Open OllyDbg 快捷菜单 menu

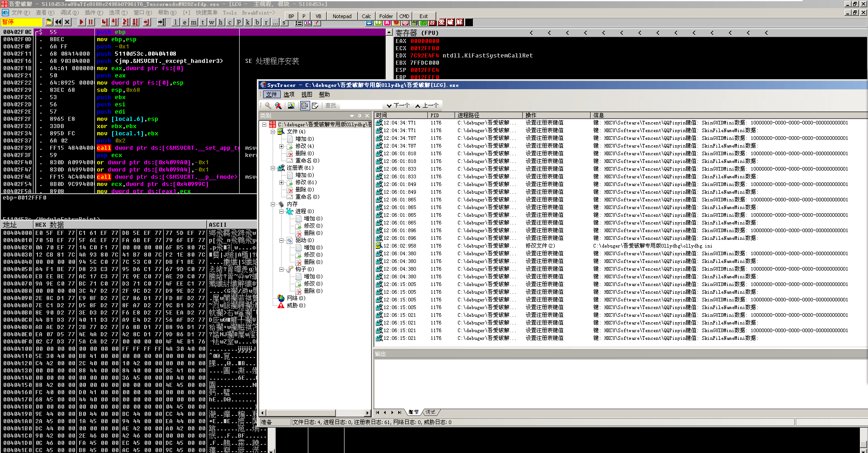point(207,13)
